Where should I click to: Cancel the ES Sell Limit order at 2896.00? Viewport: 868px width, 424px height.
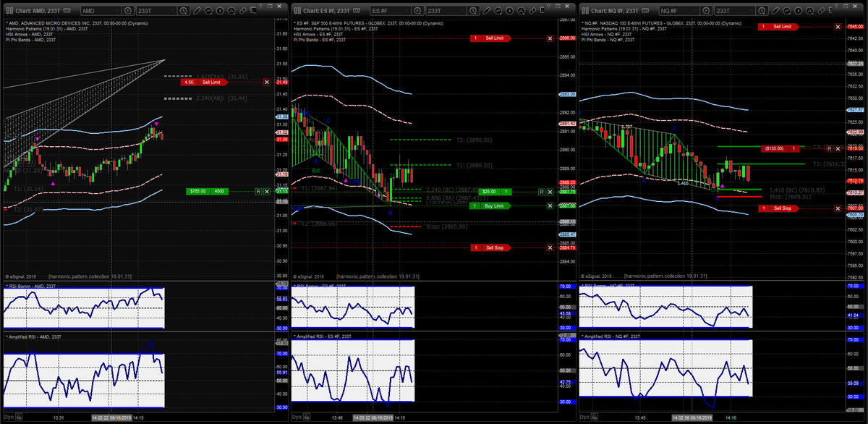(x=550, y=38)
